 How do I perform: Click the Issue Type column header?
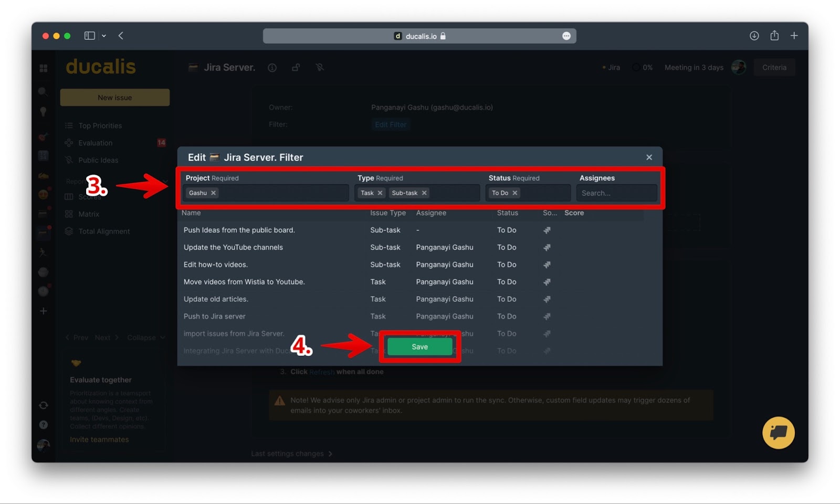(x=387, y=213)
